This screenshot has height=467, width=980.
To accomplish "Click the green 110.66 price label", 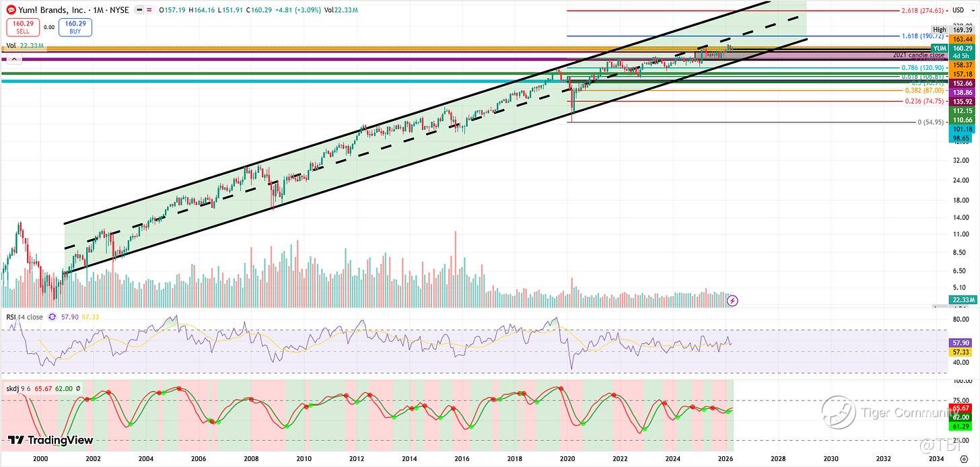I will pos(962,120).
